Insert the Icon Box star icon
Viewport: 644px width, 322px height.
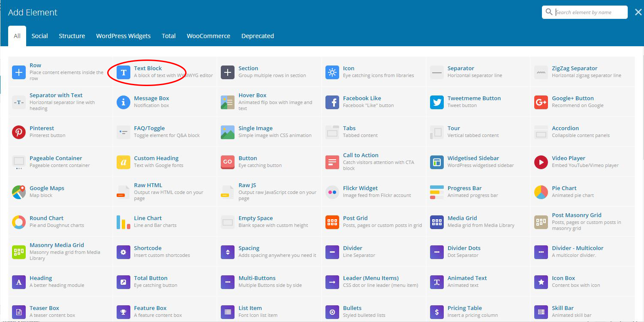[541, 282]
